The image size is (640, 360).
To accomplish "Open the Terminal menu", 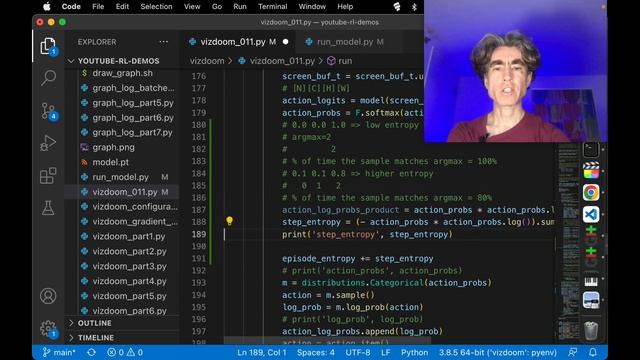I will (273, 7).
